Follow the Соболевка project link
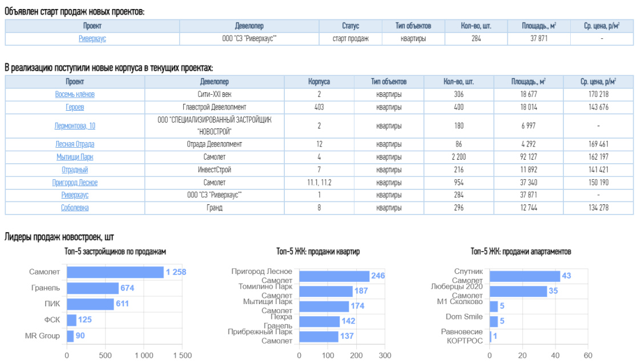The image size is (641, 364). (x=75, y=208)
